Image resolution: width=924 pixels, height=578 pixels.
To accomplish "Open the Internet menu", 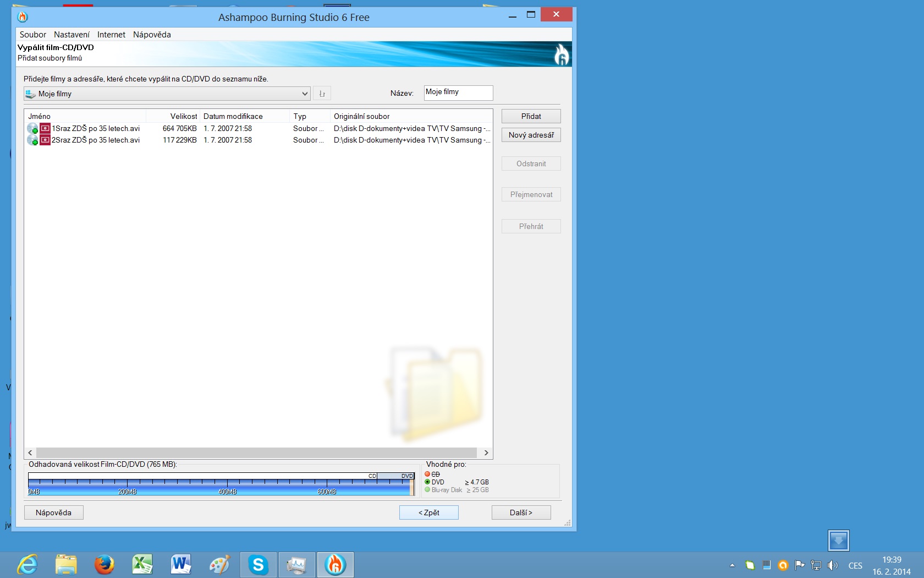I will 111,35.
